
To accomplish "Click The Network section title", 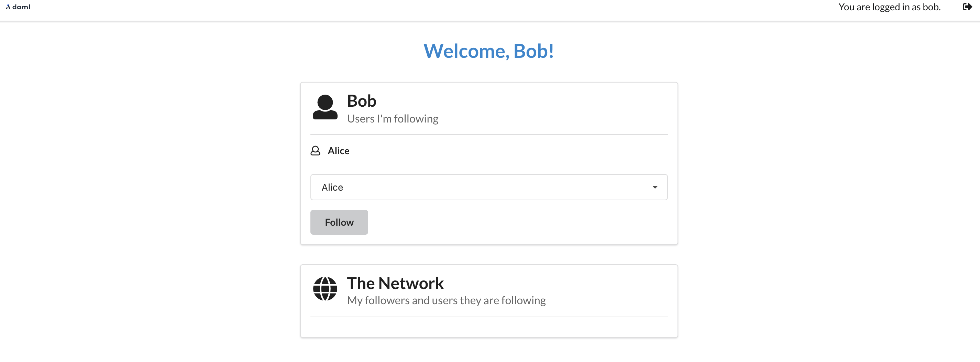I will click(396, 283).
